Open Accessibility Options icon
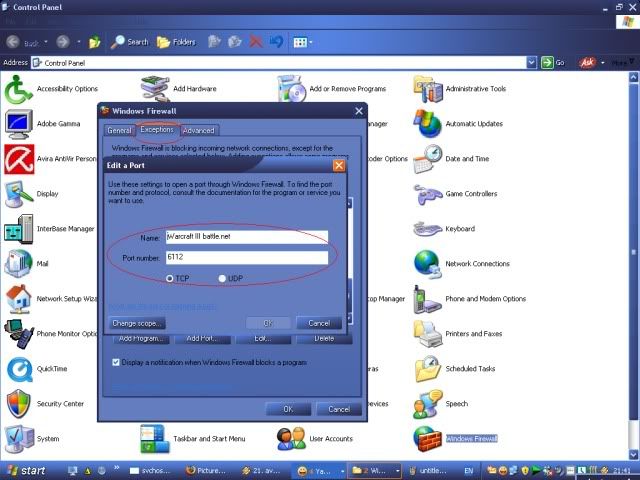Viewport: 640px width, 480px height. [19, 89]
